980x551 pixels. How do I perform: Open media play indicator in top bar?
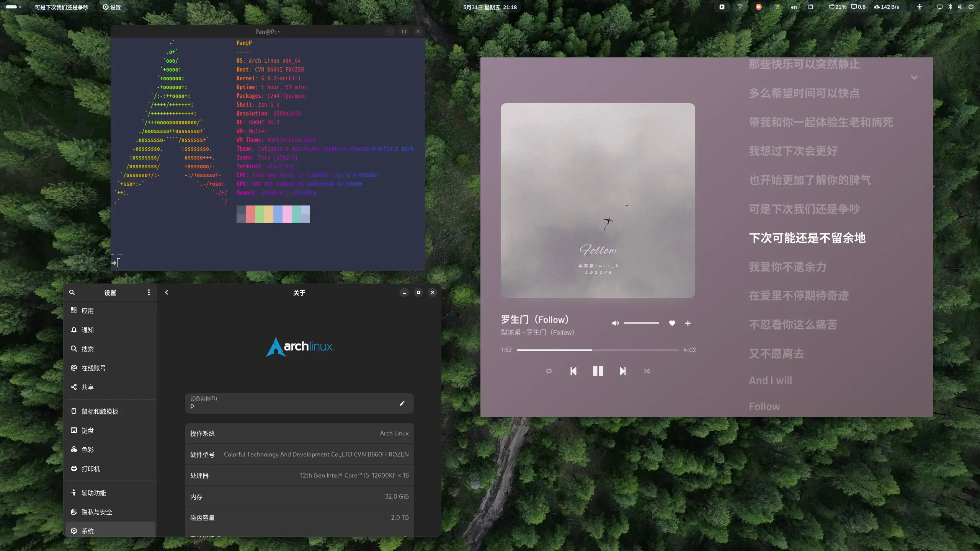(722, 7)
